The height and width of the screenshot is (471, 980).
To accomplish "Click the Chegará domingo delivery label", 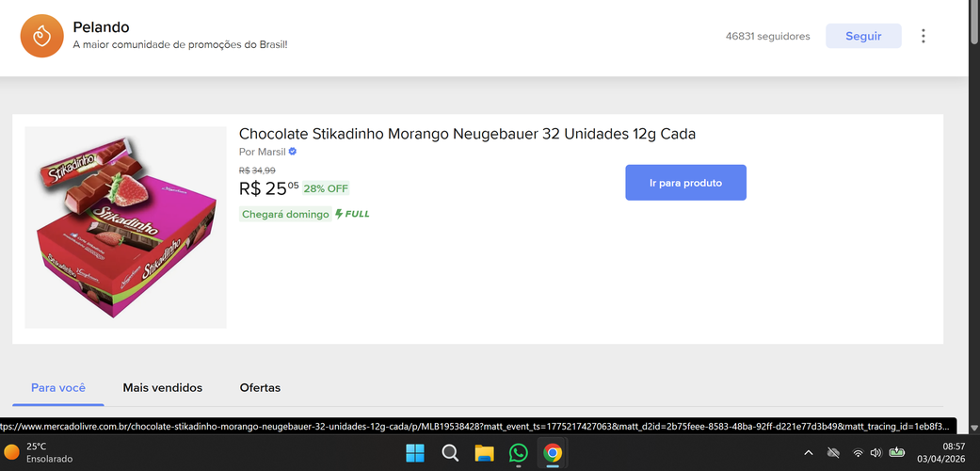I will click(x=285, y=214).
